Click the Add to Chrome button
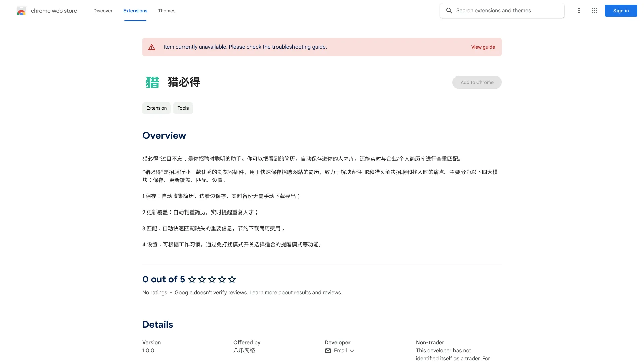The image size is (644, 362). click(477, 82)
